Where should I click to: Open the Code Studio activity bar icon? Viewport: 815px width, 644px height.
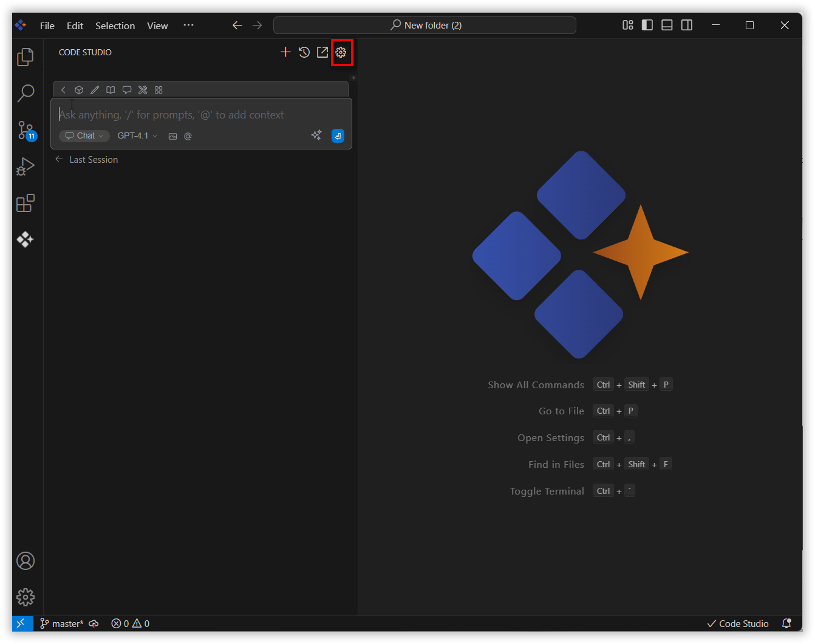pyautogui.click(x=26, y=239)
